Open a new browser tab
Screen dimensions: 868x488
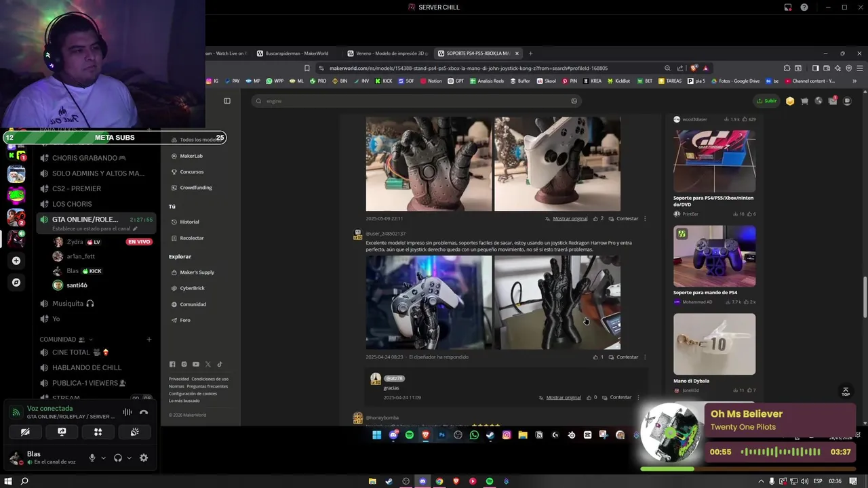click(x=531, y=54)
